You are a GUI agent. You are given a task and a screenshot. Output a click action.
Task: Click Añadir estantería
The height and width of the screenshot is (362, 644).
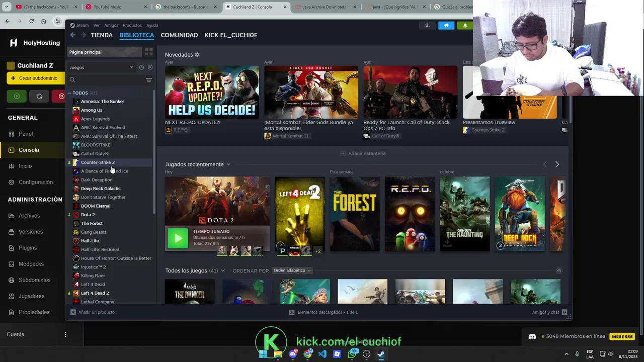pyautogui.click(x=363, y=153)
